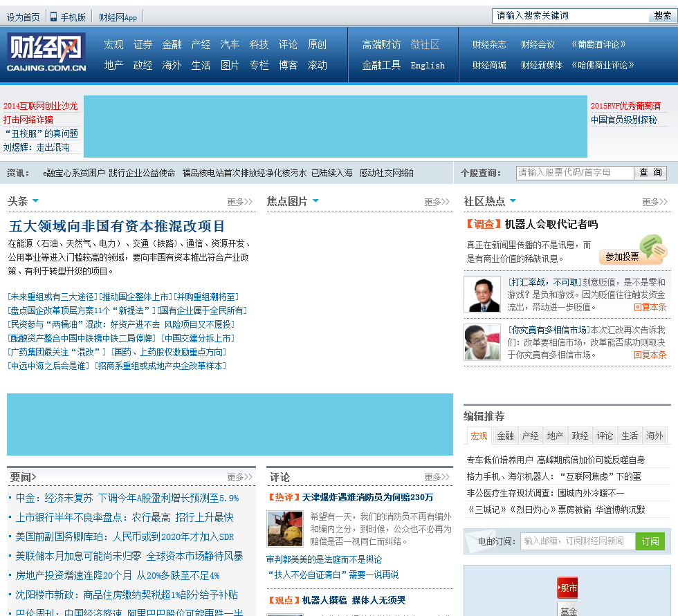This screenshot has height=616, width=678.
Task: Open the 宏观 nav menu item
Action: coord(113,44)
